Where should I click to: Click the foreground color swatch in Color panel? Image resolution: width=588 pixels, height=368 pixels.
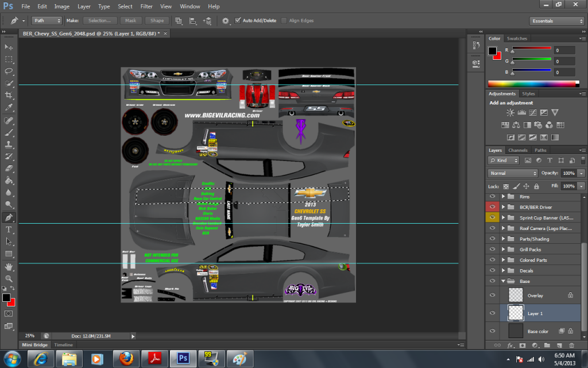pos(492,51)
